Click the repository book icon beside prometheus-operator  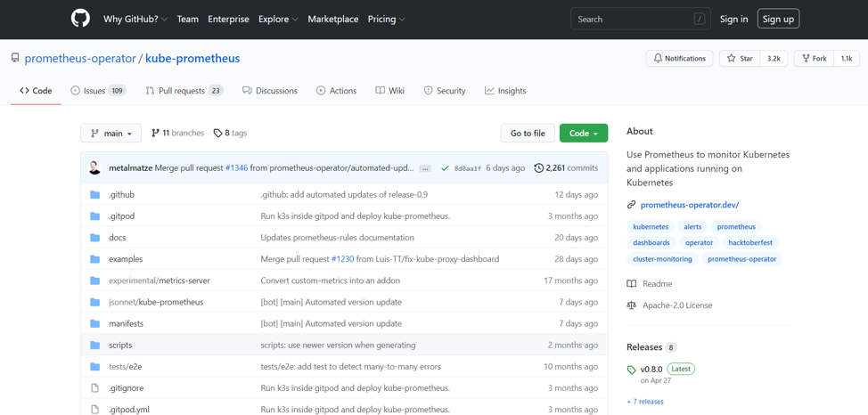point(15,58)
